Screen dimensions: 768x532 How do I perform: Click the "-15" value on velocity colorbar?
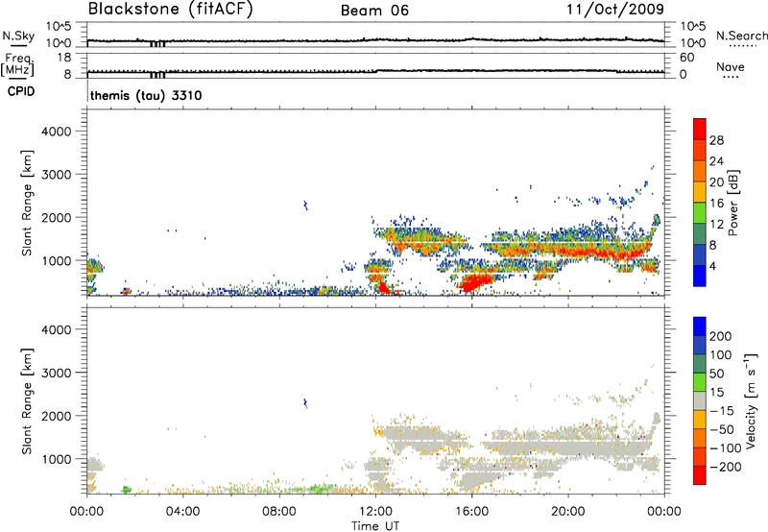[722, 411]
